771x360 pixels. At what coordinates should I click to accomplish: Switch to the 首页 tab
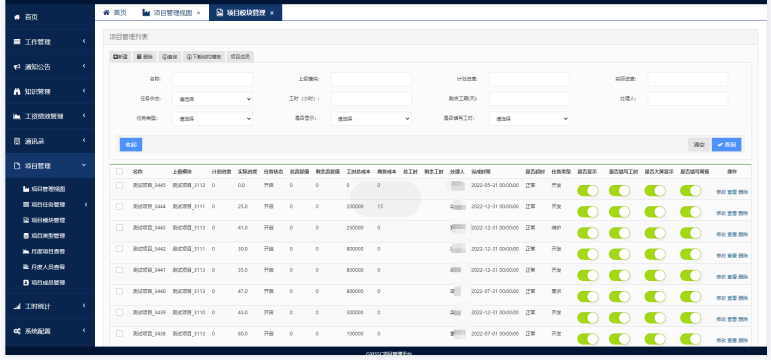pos(115,13)
